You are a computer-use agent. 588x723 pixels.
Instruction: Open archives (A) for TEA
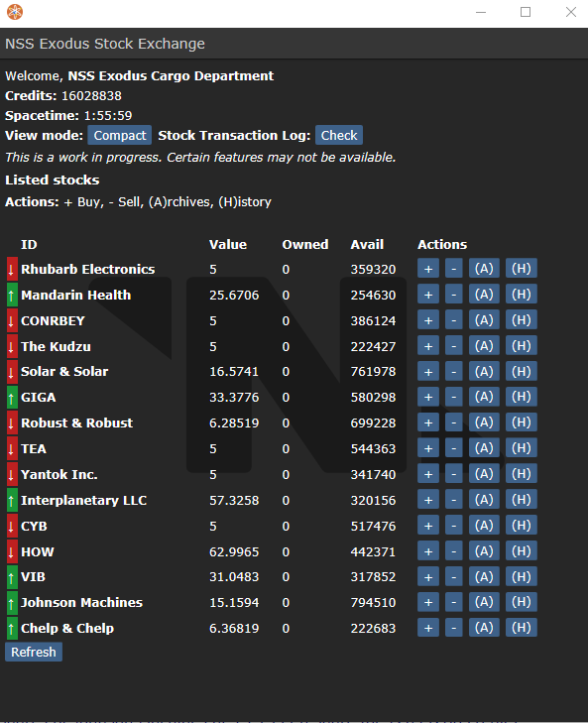click(x=484, y=447)
